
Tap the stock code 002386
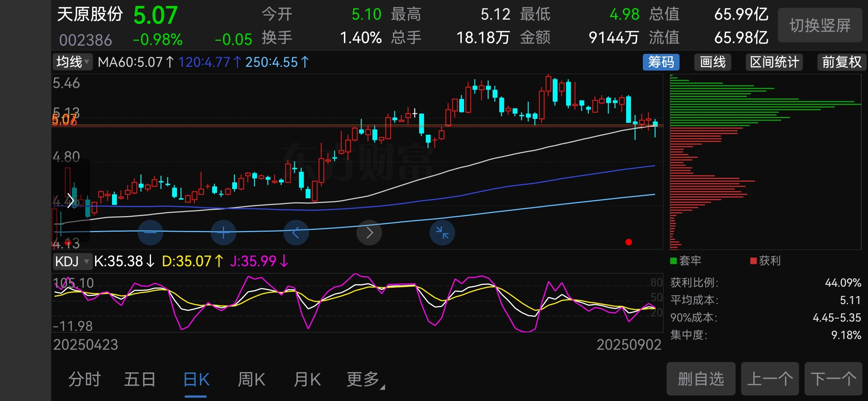click(85, 40)
